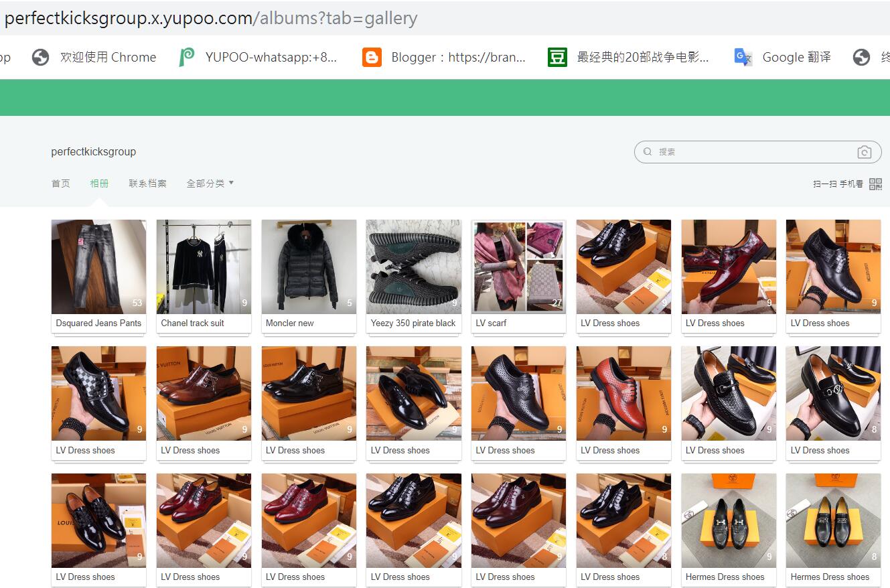Viewport: 890px width, 588px height.
Task: Open the 联系档案 tab
Action: pyautogui.click(x=147, y=183)
